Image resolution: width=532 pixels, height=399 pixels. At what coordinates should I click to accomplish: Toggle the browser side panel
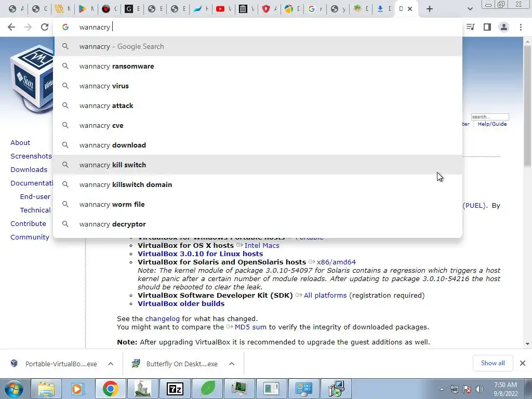tap(487, 27)
